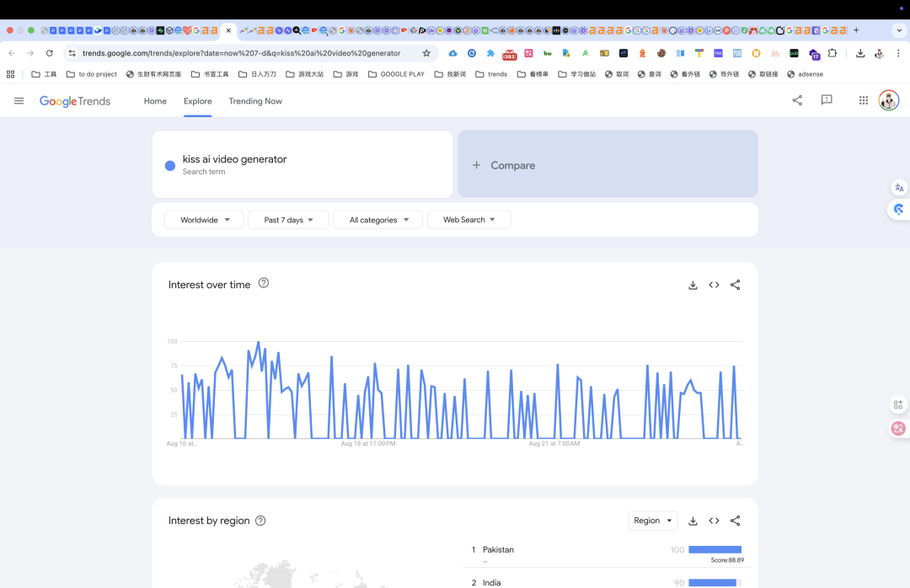Click the pink circular side widget icon
910x588 pixels.
pyautogui.click(x=898, y=429)
